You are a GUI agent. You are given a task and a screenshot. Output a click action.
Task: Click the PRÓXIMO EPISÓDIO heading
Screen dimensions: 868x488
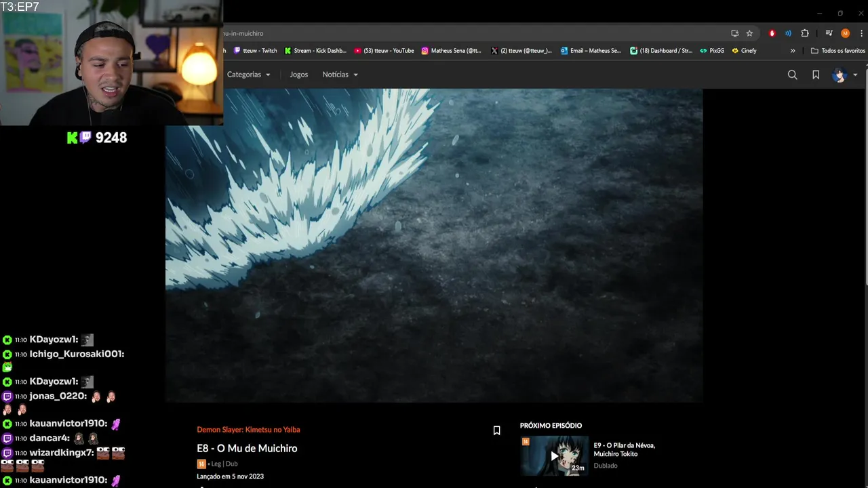pos(551,426)
